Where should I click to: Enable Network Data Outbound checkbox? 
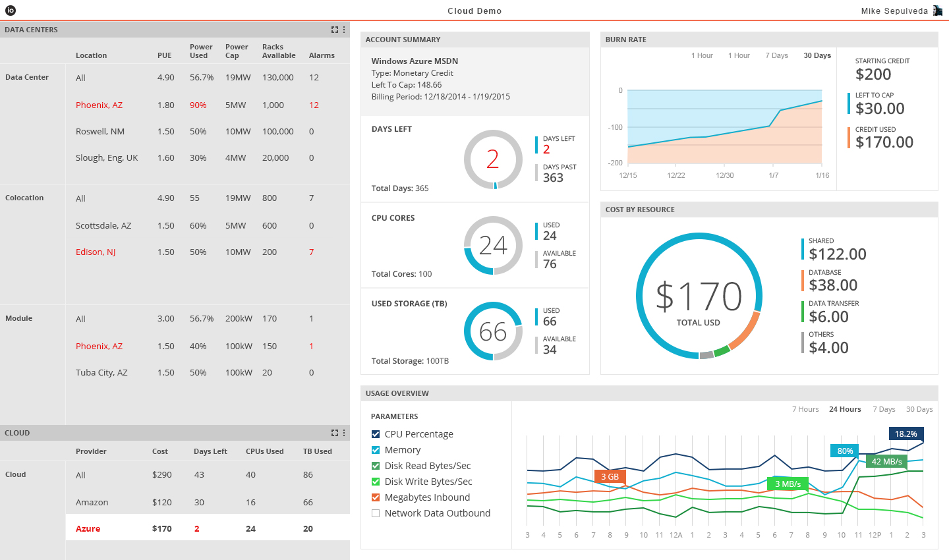[x=376, y=513]
